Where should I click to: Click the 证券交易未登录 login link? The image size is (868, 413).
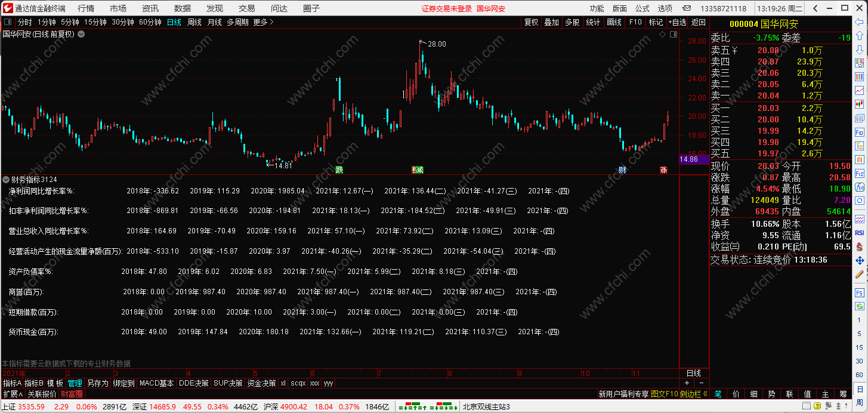446,8
